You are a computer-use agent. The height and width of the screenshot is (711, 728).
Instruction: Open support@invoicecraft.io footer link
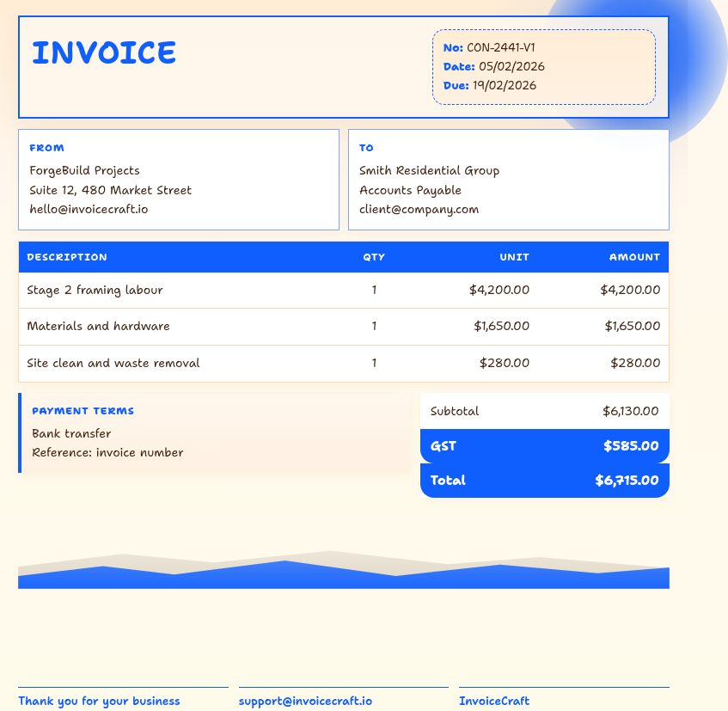point(305,702)
